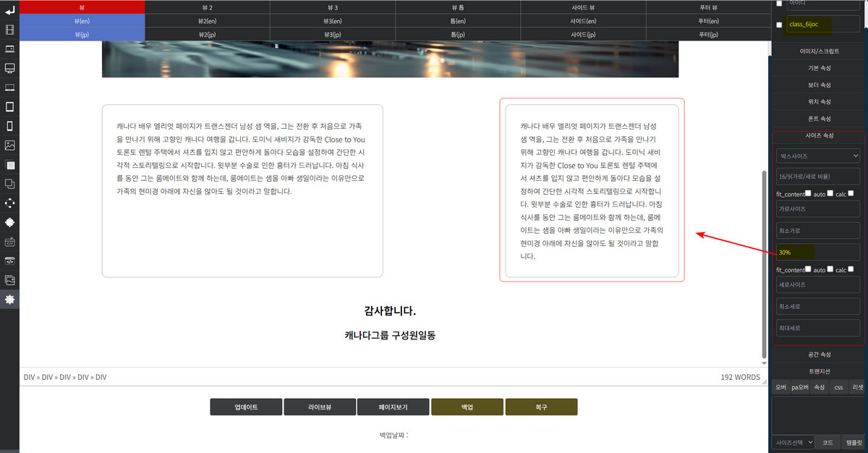
Task: Select the desktop monitor view icon
Action: coord(9,68)
